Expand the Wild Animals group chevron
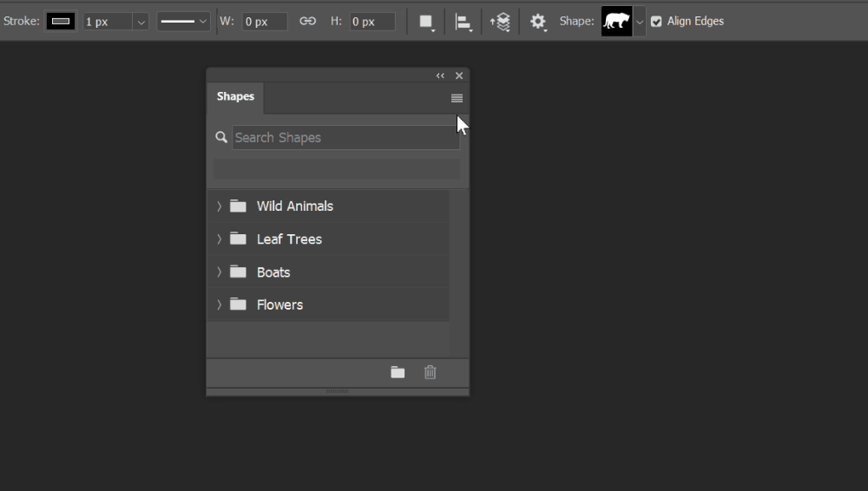This screenshot has width=868, height=491. tap(220, 206)
